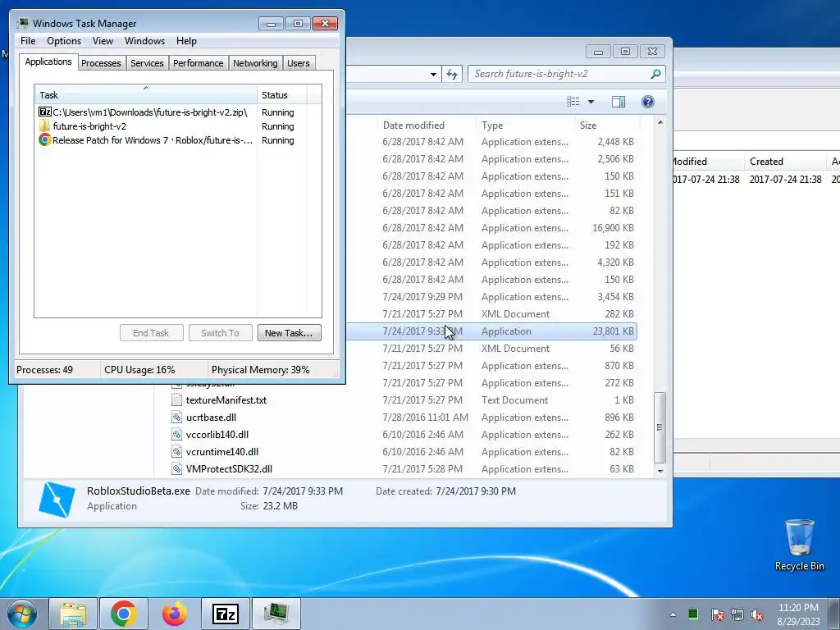
Task: Toggle the Explorer preview pane icon
Action: point(619,101)
